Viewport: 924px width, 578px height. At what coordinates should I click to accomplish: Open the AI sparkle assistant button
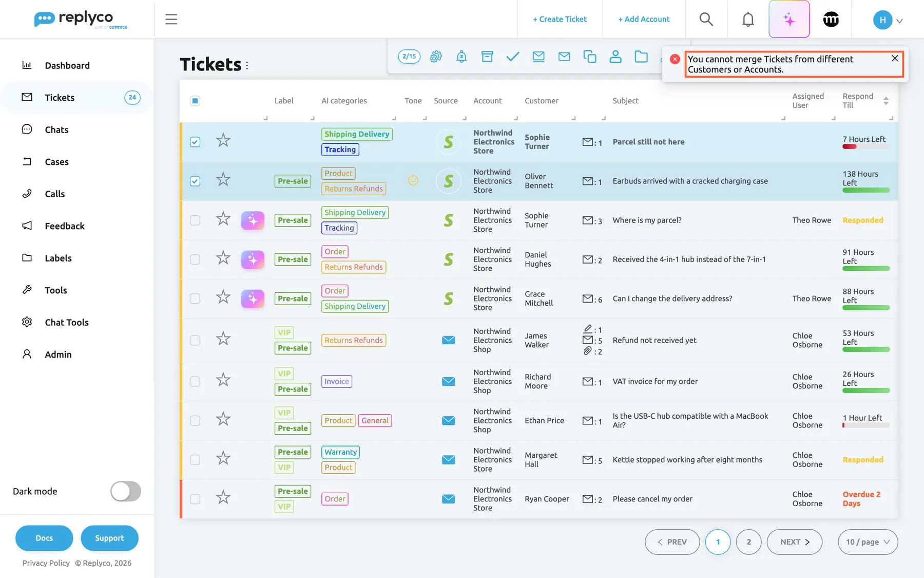pos(789,20)
